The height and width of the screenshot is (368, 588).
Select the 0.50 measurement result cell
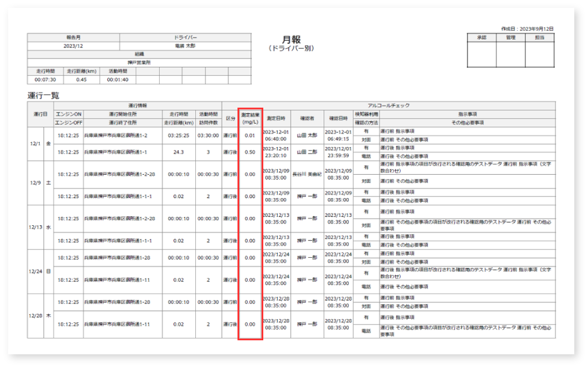pyautogui.click(x=249, y=152)
